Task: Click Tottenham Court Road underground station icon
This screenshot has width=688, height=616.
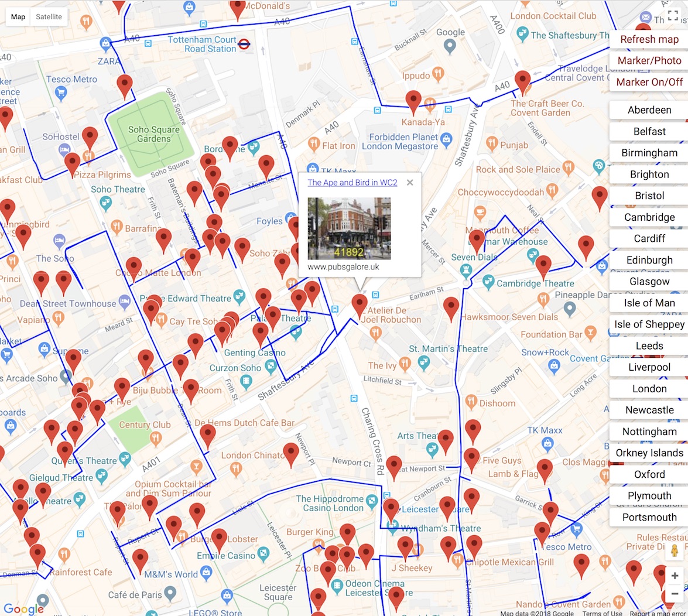Action: (x=245, y=43)
